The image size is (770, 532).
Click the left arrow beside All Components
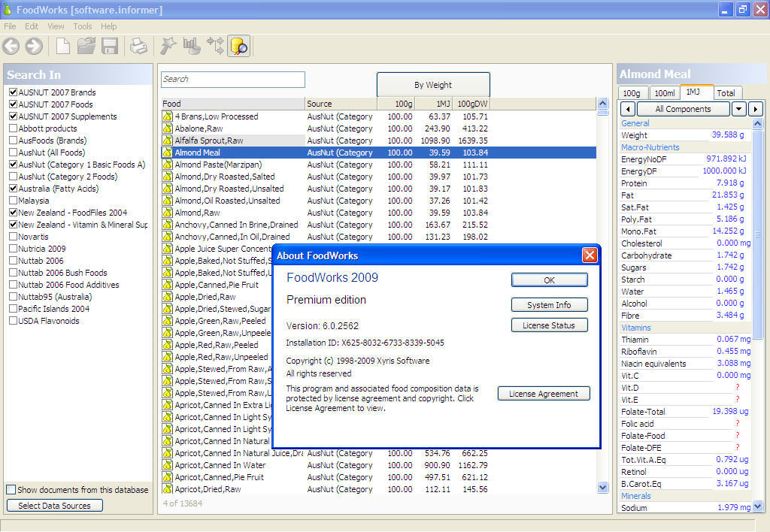pyautogui.click(x=628, y=109)
